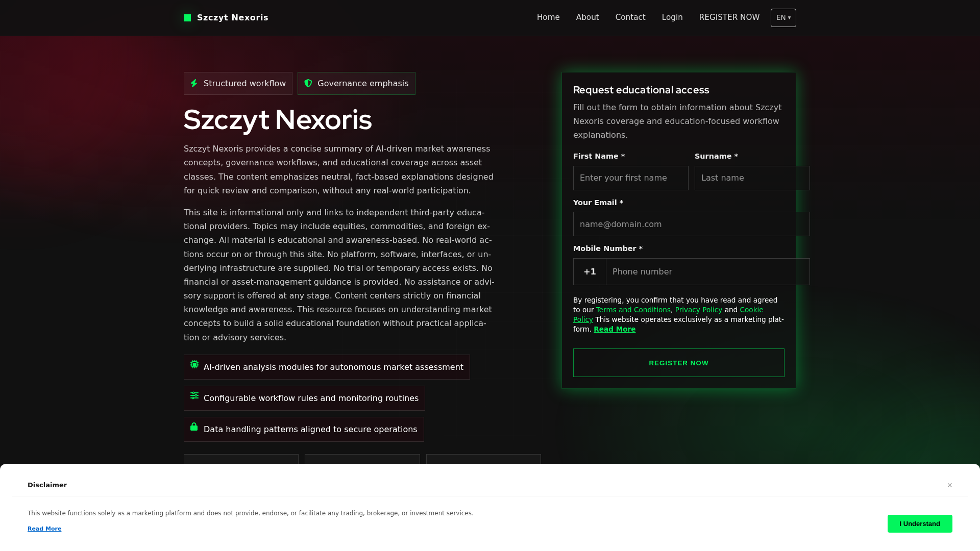
Task: Click REGISTER NOW in top navigation
Action: pos(729,17)
